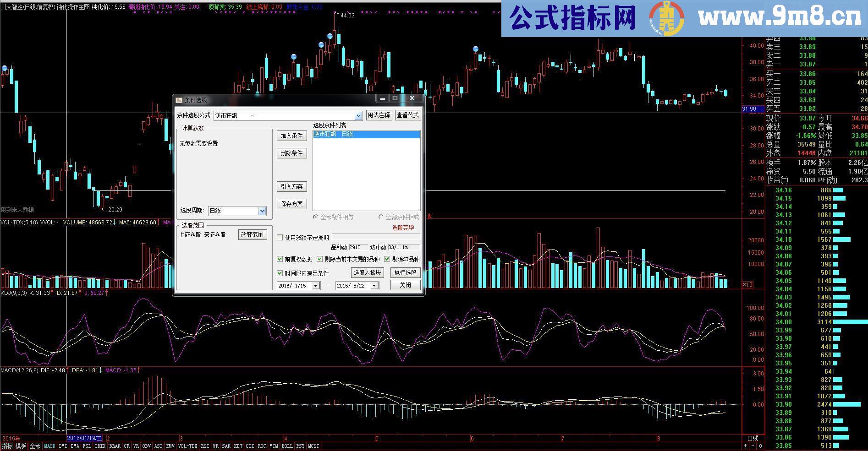Select the MACD indicator from the bottom bar

49,446
